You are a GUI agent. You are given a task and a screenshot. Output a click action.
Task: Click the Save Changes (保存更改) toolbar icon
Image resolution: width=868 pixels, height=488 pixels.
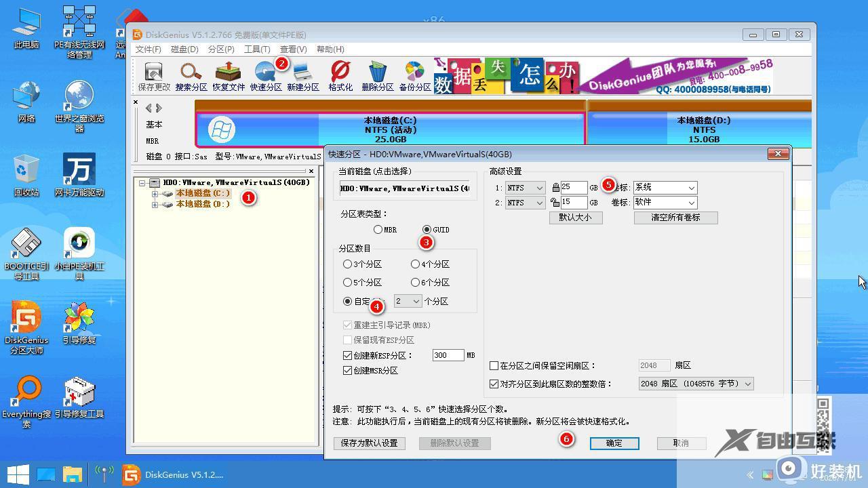(154, 77)
